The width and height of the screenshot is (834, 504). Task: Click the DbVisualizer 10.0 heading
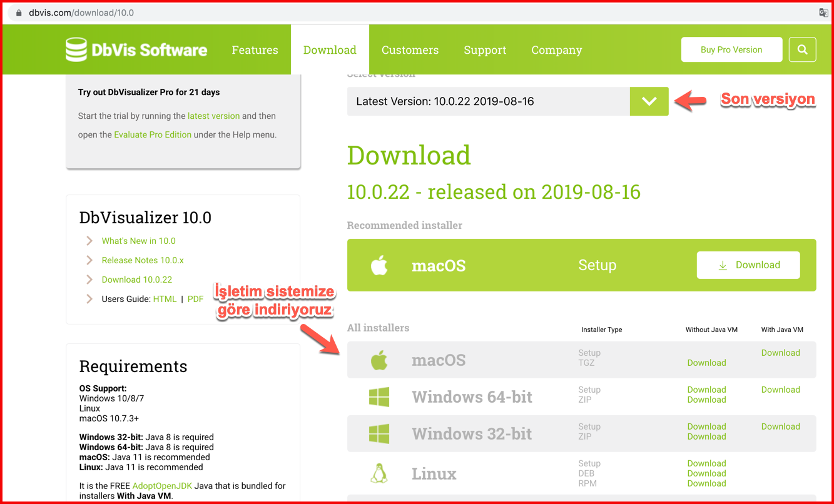pyautogui.click(x=145, y=218)
